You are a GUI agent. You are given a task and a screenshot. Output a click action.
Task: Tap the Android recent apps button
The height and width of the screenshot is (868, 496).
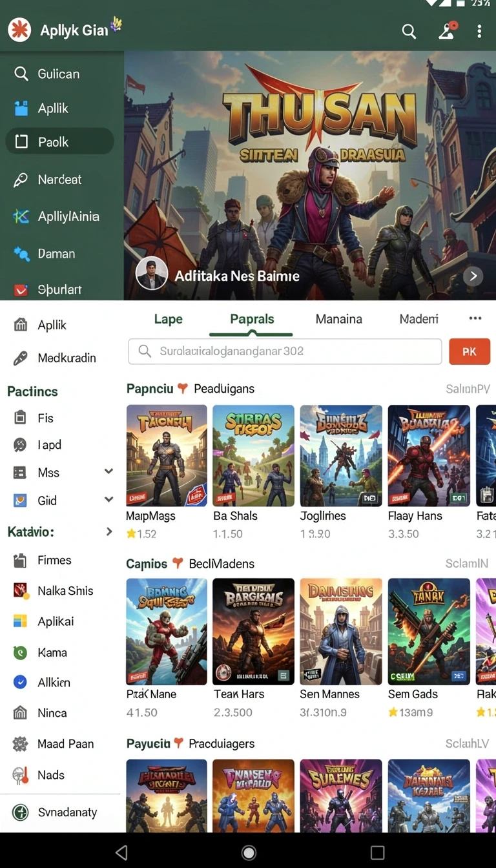coord(378,852)
